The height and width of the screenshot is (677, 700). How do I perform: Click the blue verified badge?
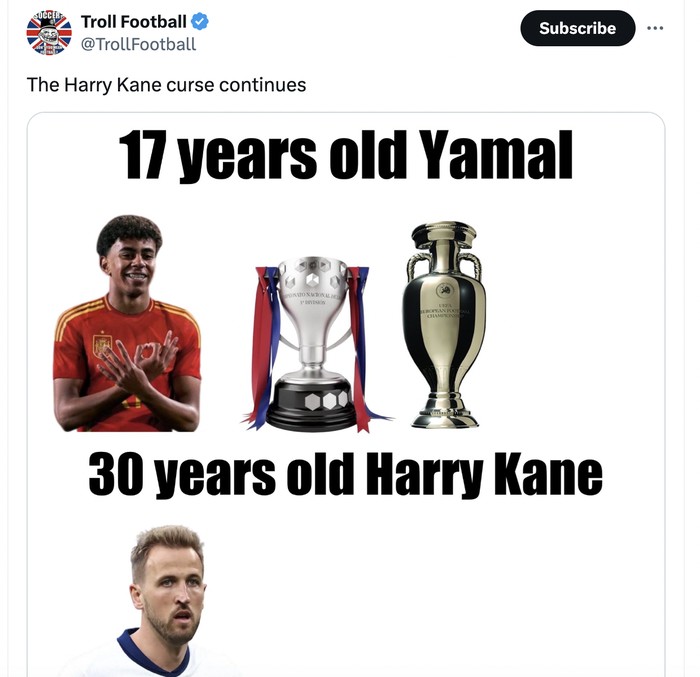(x=200, y=21)
